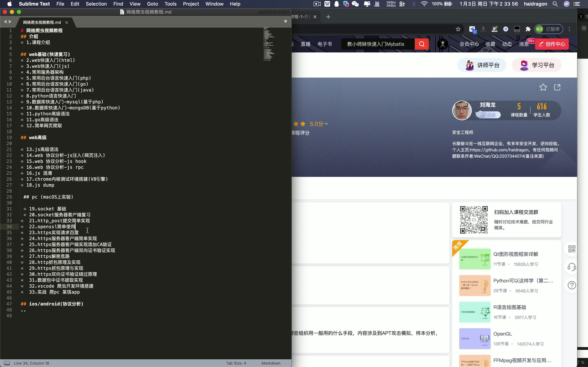588x367 pixels.
Task: Open the Goto menu
Action: click(x=152, y=4)
